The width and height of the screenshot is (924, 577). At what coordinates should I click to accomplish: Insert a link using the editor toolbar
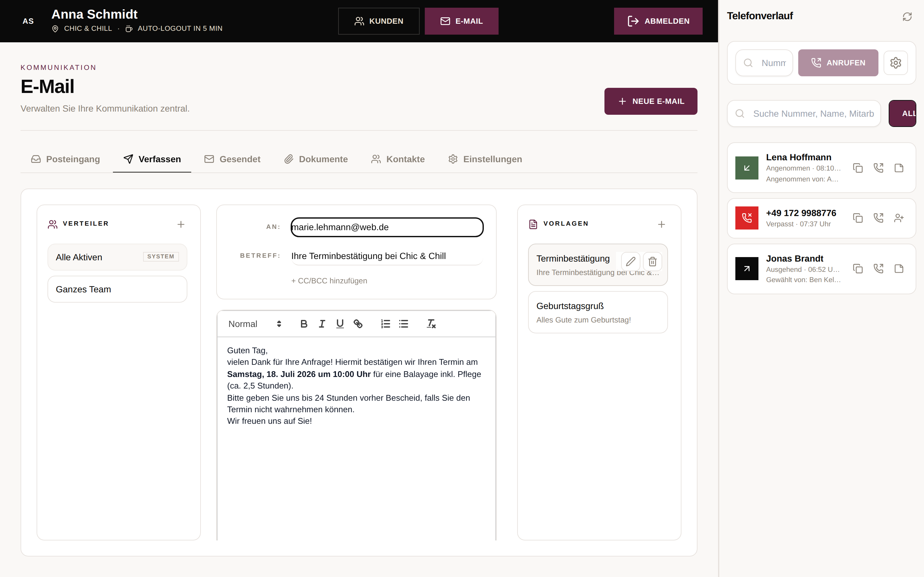pos(358,324)
